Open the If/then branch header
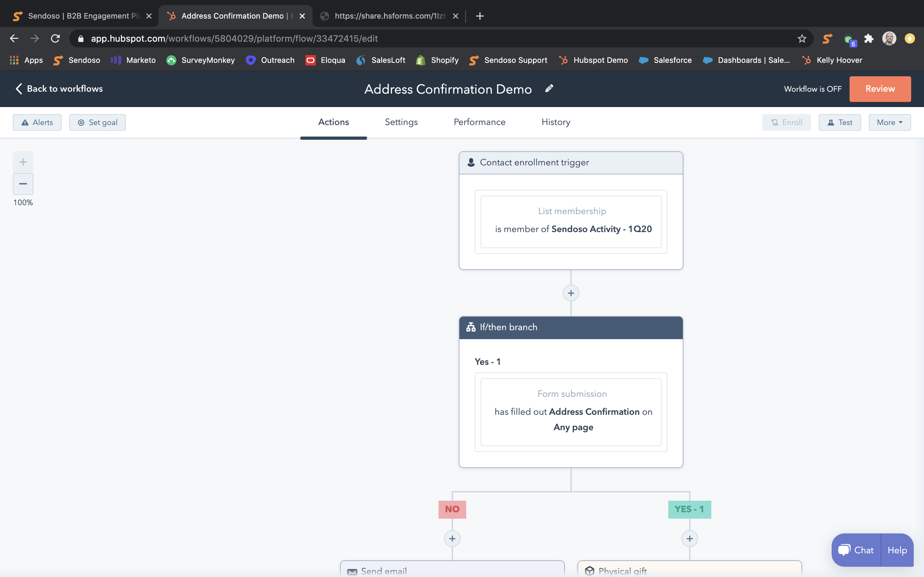This screenshot has height=577, width=924. click(570, 327)
